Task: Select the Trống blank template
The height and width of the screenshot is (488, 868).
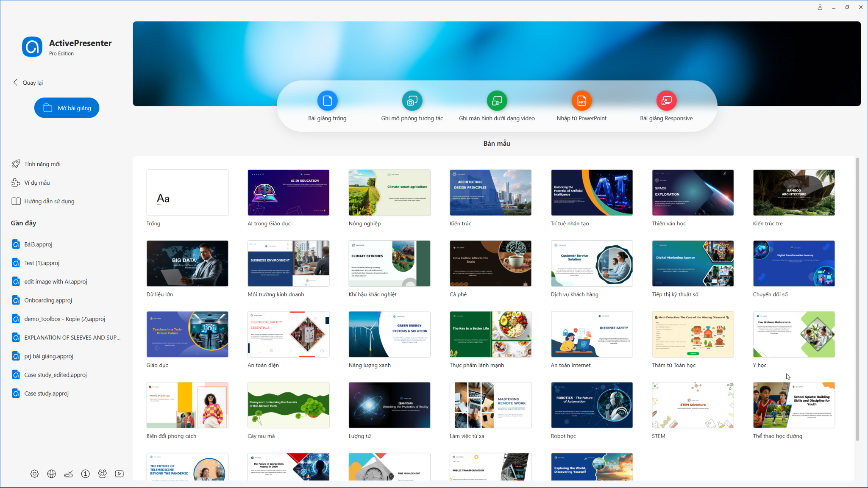Action: [187, 192]
